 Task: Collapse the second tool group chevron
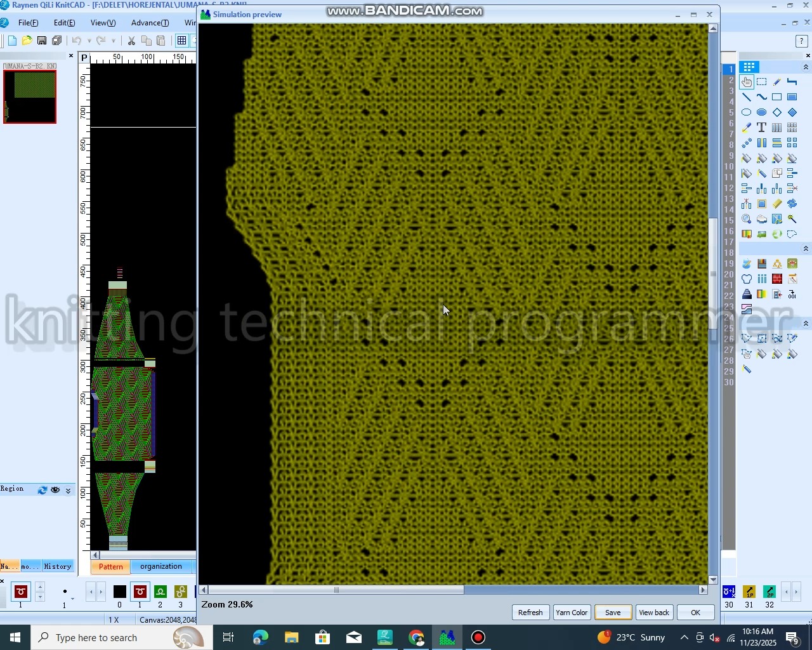point(806,249)
